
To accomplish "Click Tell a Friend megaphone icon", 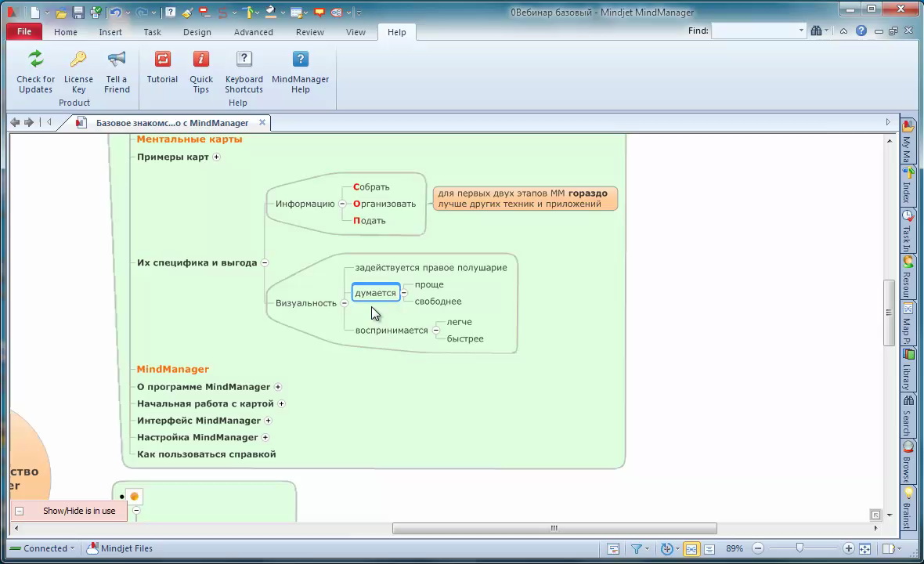I will coord(117,59).
